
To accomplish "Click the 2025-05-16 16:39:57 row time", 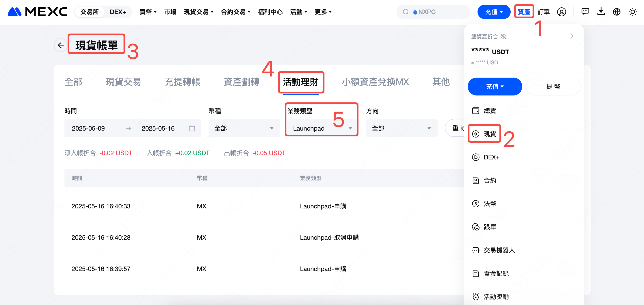I will [x=101, y=269].
